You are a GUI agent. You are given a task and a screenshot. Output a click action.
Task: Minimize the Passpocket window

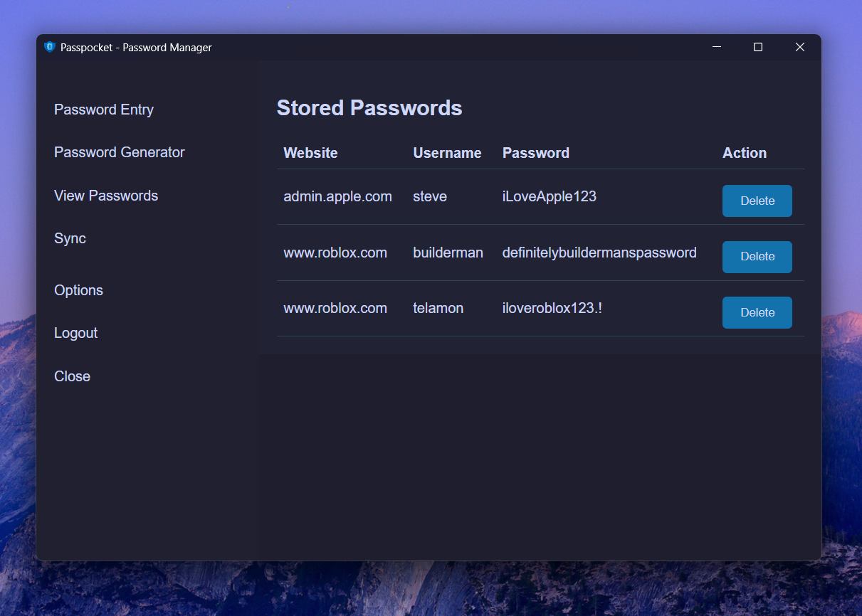click(717, 47)
